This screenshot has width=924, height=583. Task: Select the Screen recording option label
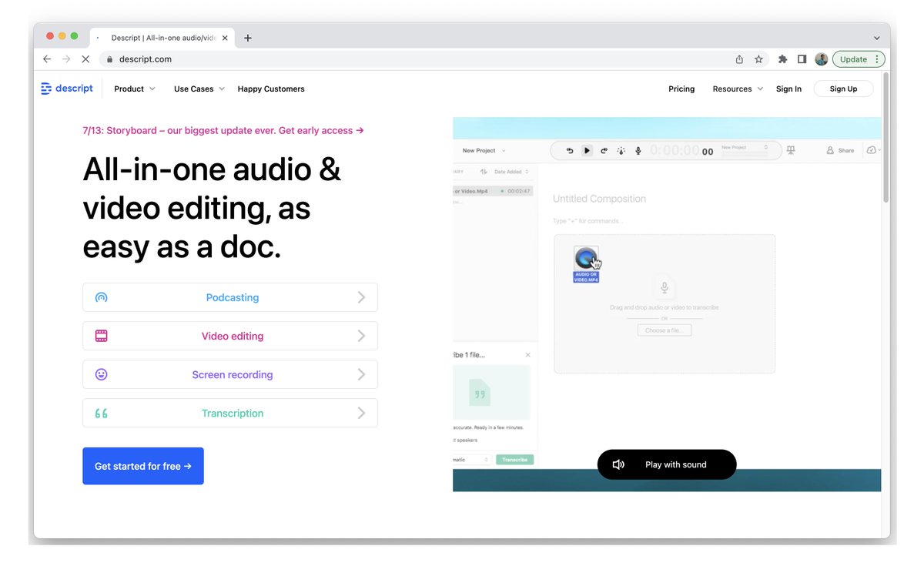point(233,374)
